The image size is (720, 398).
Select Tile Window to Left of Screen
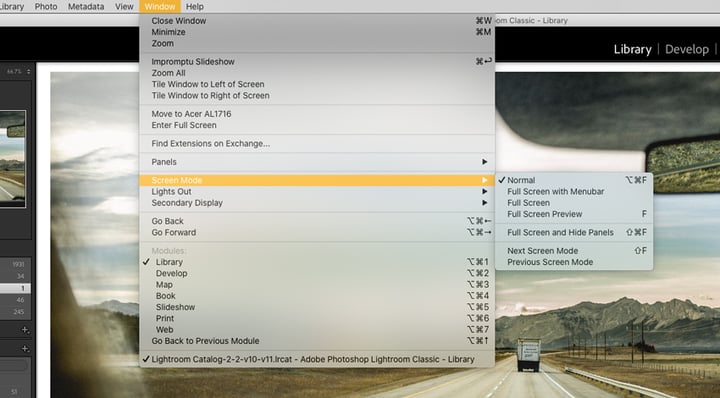(317, 84)
